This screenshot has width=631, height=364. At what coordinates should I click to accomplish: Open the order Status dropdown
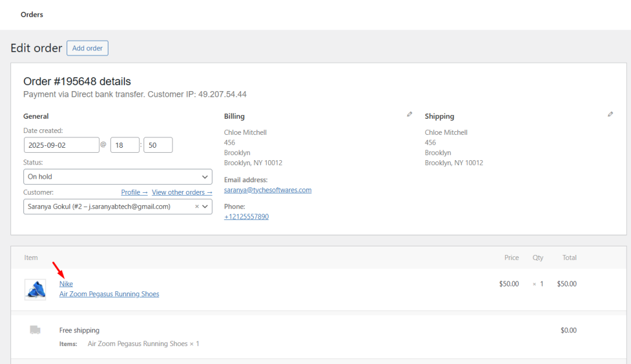click(118, 176)
